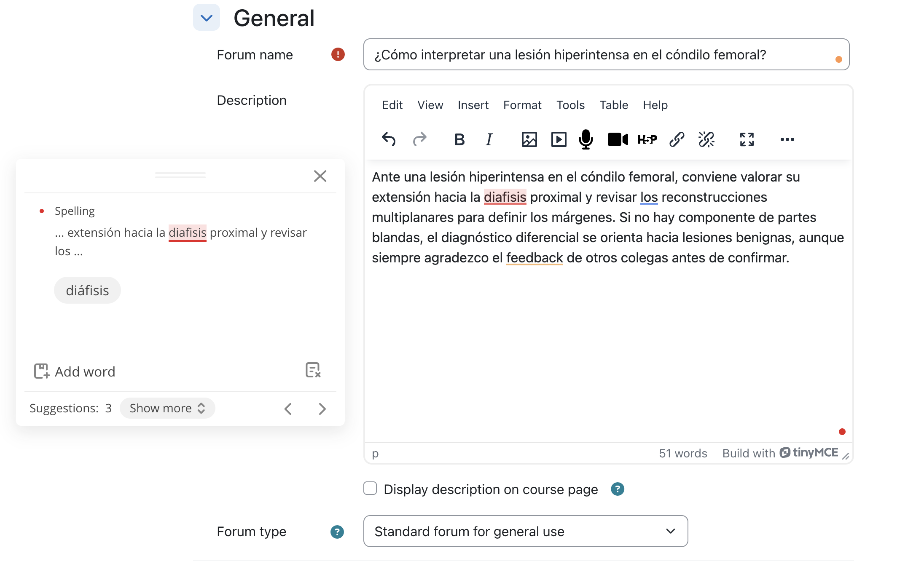Screen dimensions: 924x561
Task: Record video with the camera icon
Action: tap(618, 139)
